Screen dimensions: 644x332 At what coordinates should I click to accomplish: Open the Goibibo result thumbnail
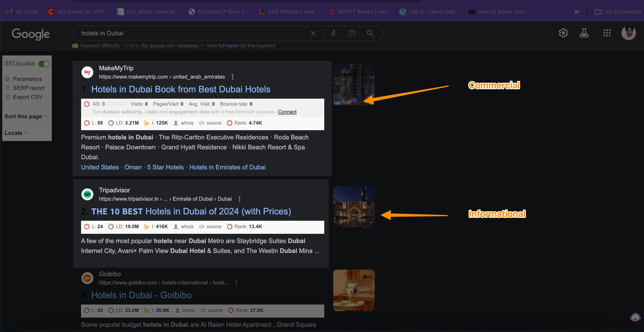pos(354,290)
